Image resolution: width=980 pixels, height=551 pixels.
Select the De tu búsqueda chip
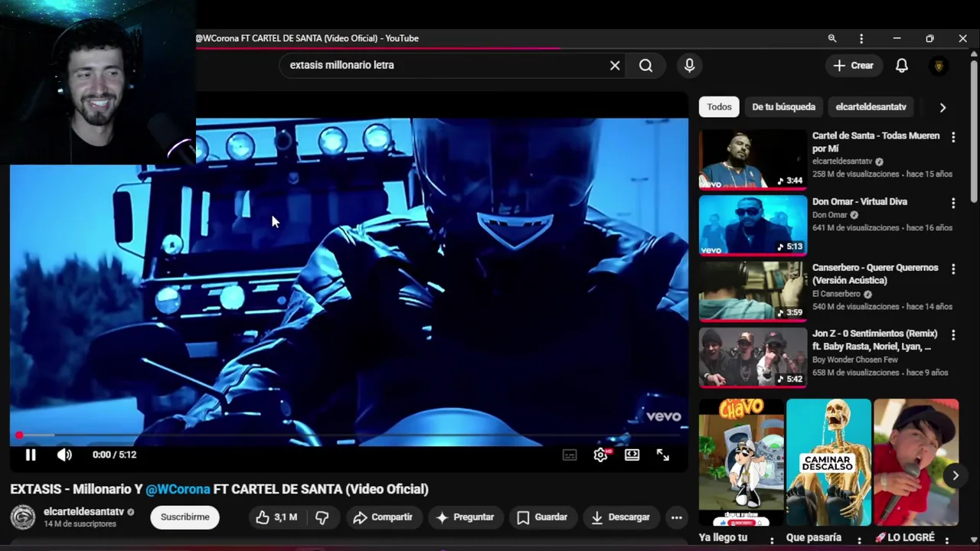click(x=783, y=107)
